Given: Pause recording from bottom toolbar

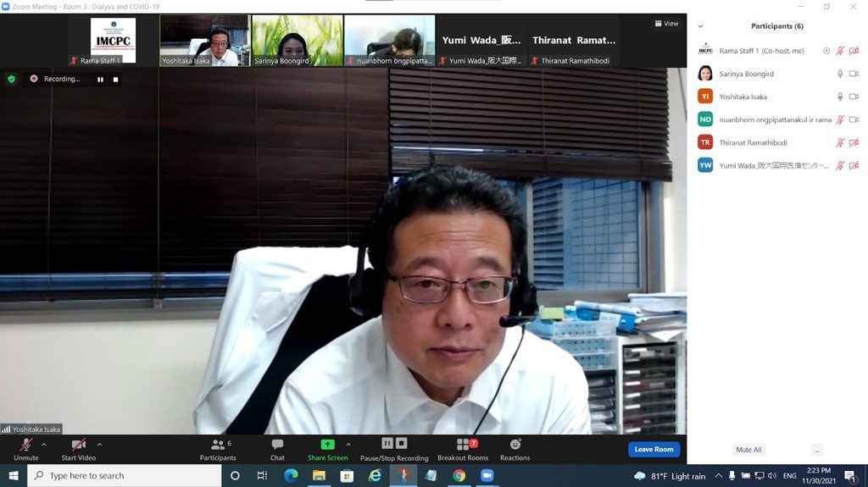Looking at the screenshot, I should point(387,443).
